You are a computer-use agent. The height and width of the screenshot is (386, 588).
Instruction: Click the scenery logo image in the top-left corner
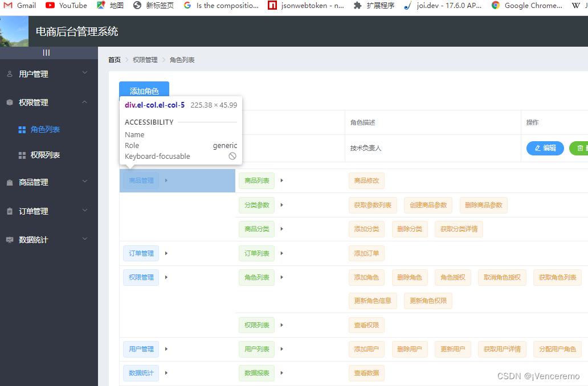pyautogui.click(x=14, y=31)
